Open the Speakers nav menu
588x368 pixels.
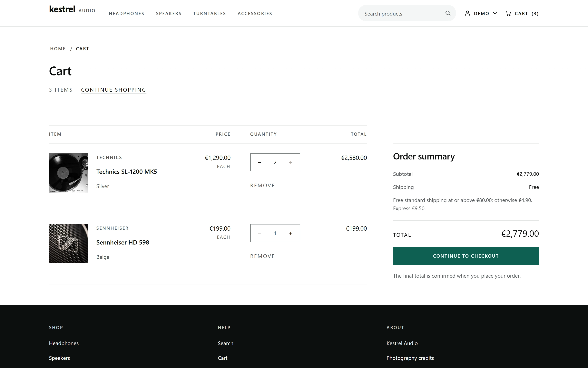pyautogui.click(x=169, y=14)
